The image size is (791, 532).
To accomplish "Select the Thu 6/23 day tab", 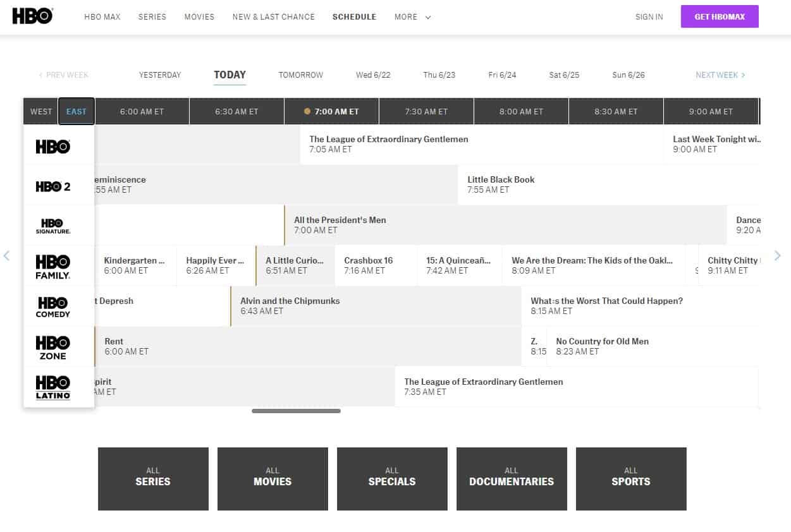I will (439, 75).
